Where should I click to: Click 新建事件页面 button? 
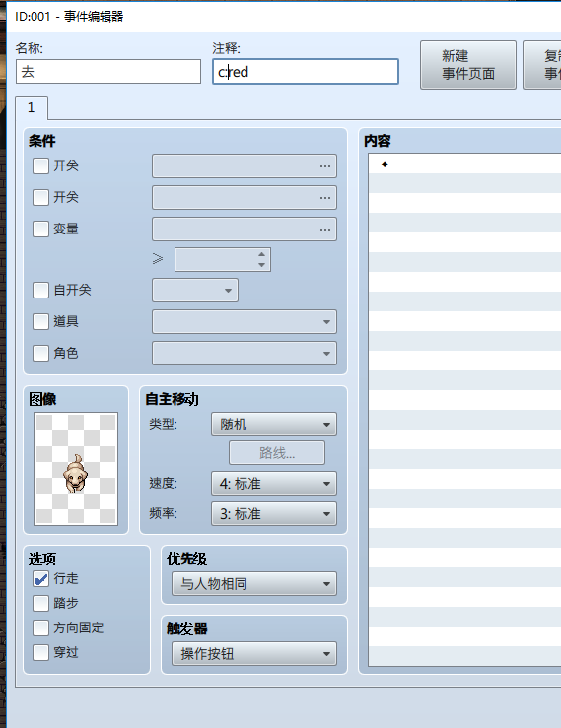tap(468, 65)
